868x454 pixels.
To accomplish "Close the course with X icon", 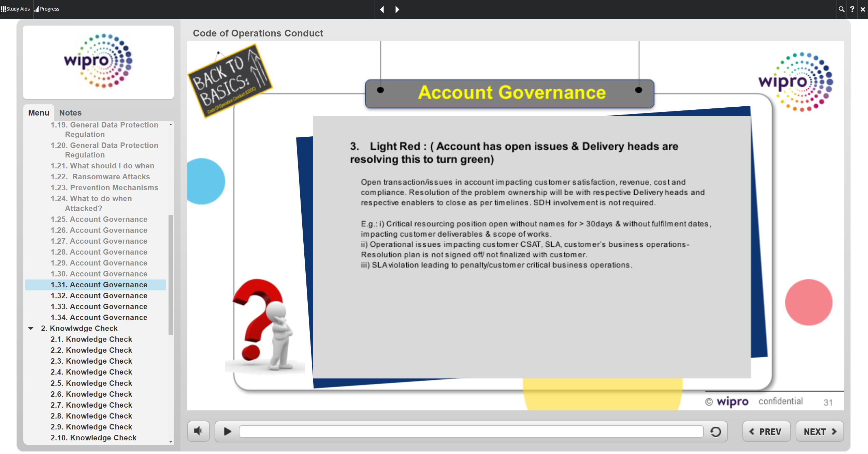I will [863, 9].
